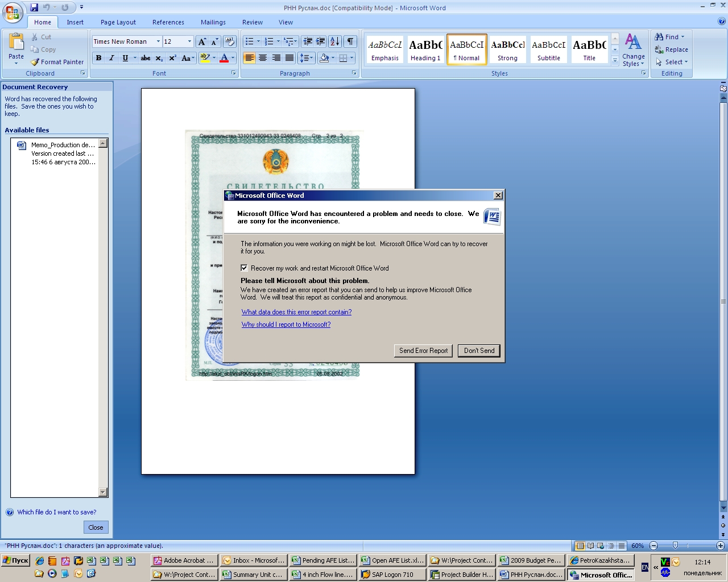
Task: Open the References ribbon tab
Action: click(x=168, y=22)
